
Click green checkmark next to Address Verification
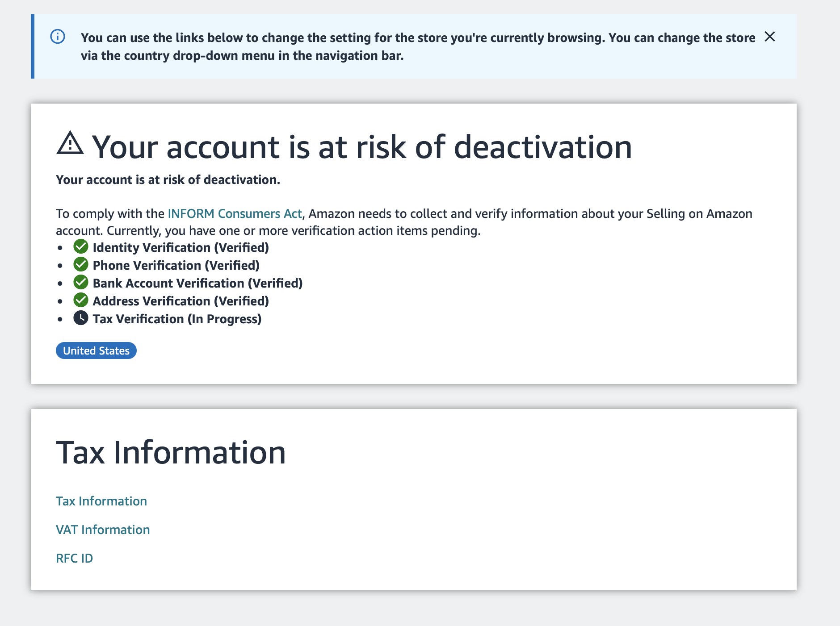(x=81, y=300)
